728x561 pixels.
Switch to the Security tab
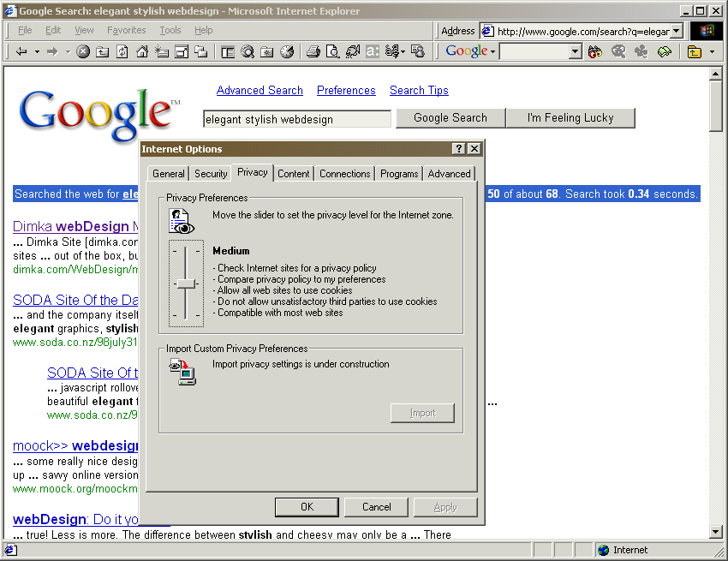(211, 174)
